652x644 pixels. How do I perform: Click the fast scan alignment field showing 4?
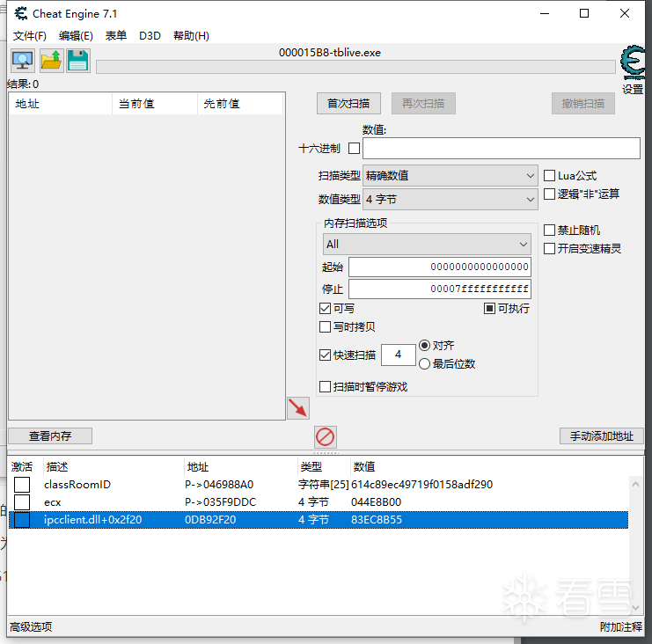tap(399, 355)
